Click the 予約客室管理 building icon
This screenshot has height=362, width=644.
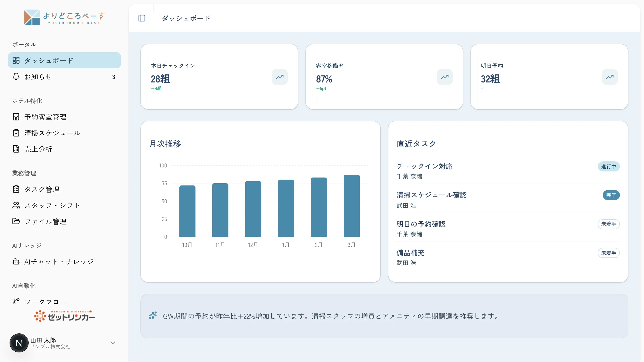point(16,117)
